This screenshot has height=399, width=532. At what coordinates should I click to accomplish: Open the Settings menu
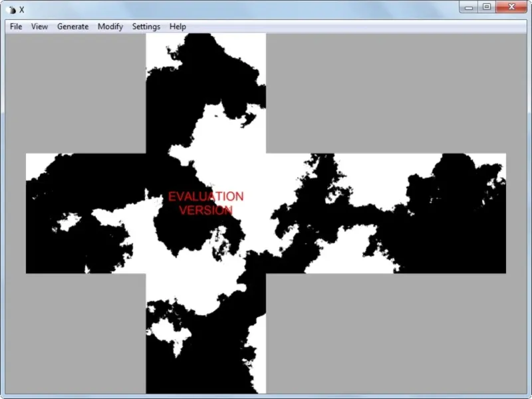point(146,27)
